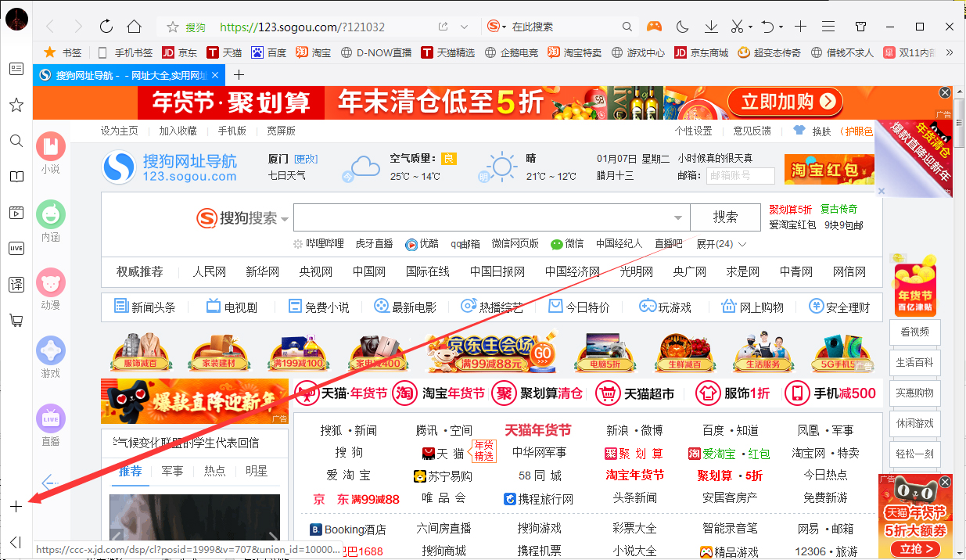Select the LIVE sidebar icon
This screenshot has width=966, height=560.
(16, 248)
